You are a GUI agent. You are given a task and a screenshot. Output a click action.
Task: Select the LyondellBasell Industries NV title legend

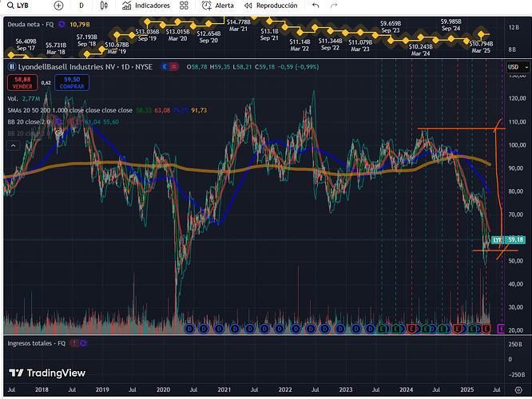85,67
